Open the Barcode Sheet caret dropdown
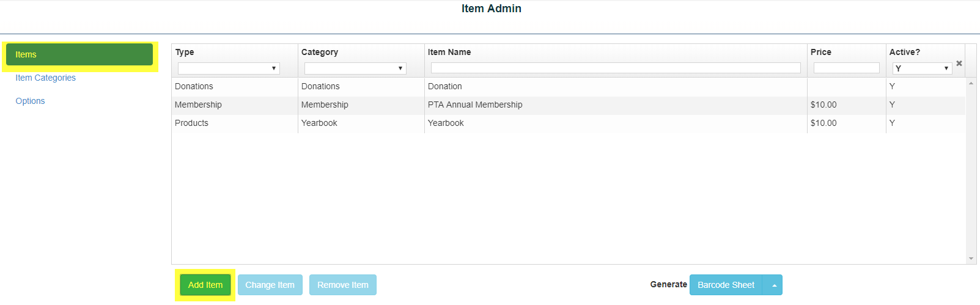Screen dimensions: 980x305 [x=773, y=285]
